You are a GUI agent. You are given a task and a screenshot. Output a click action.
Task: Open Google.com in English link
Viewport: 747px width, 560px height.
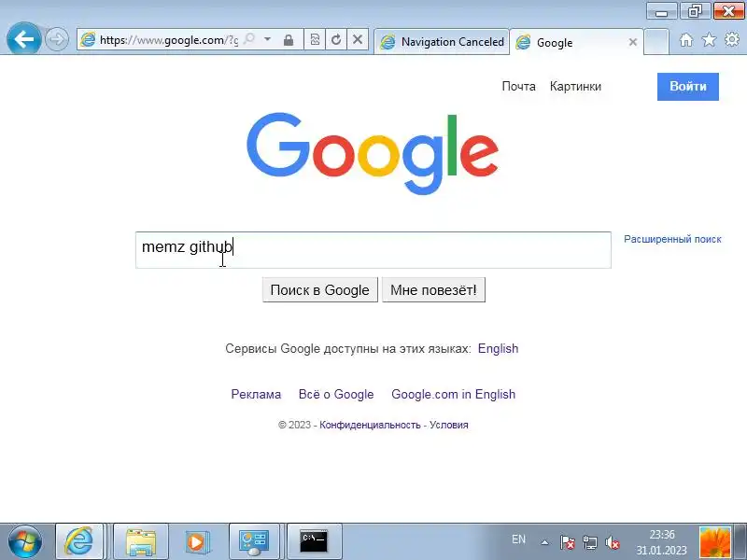[x=453, y=394]
